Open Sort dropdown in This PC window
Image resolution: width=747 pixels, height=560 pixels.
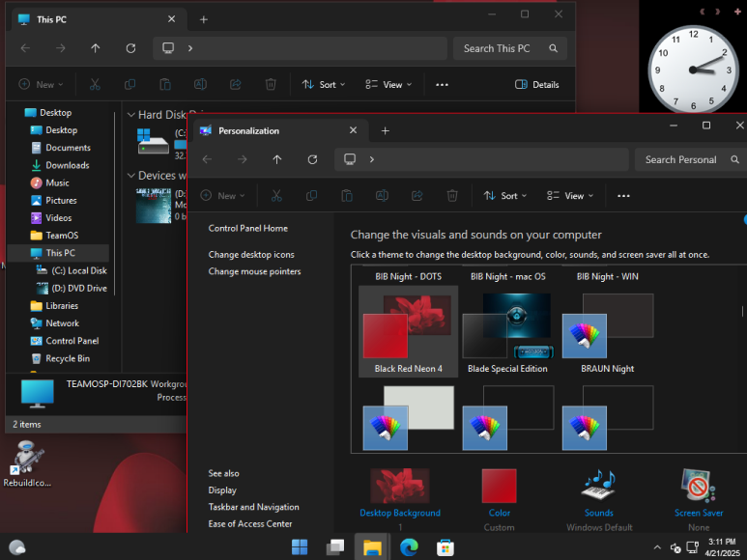pos(324,84)
